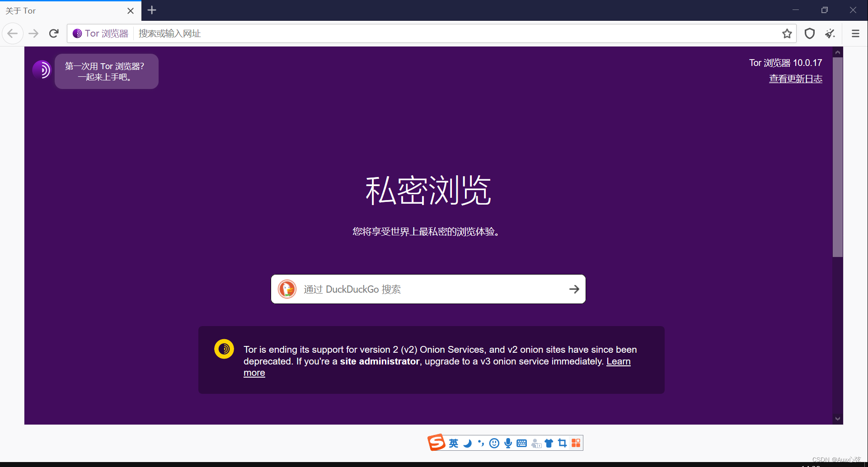Bookmark this page with the star icon
The image size is (868, 467).
787,33
